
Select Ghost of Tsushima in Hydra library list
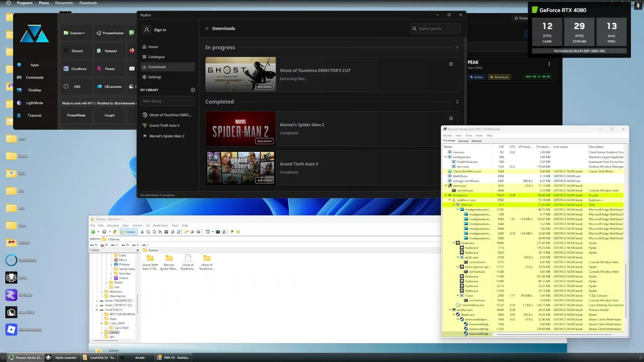(x=167, y=115)
